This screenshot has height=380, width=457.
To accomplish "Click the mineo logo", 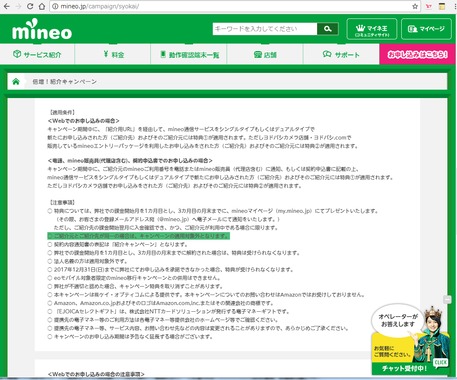I will [42, 29].
